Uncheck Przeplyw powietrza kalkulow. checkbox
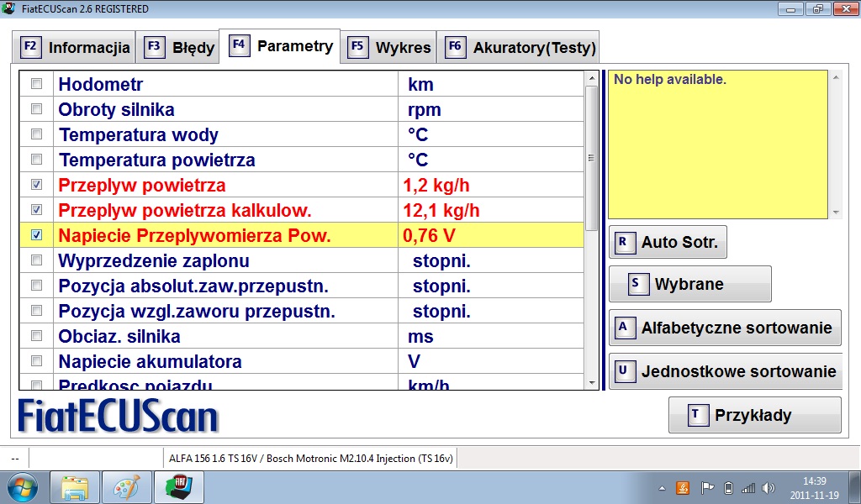This screenshot has width=861, height=504. tap(37, 210)
